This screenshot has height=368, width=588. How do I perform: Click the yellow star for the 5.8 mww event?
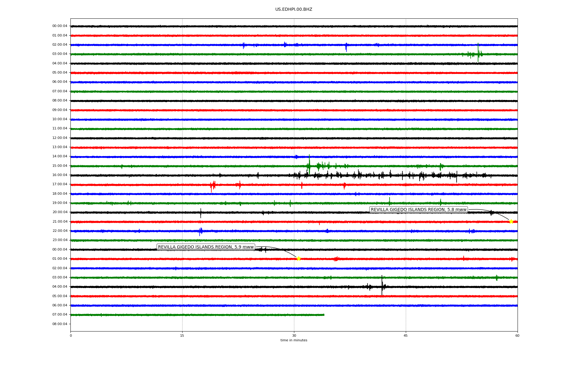point(511,221)
